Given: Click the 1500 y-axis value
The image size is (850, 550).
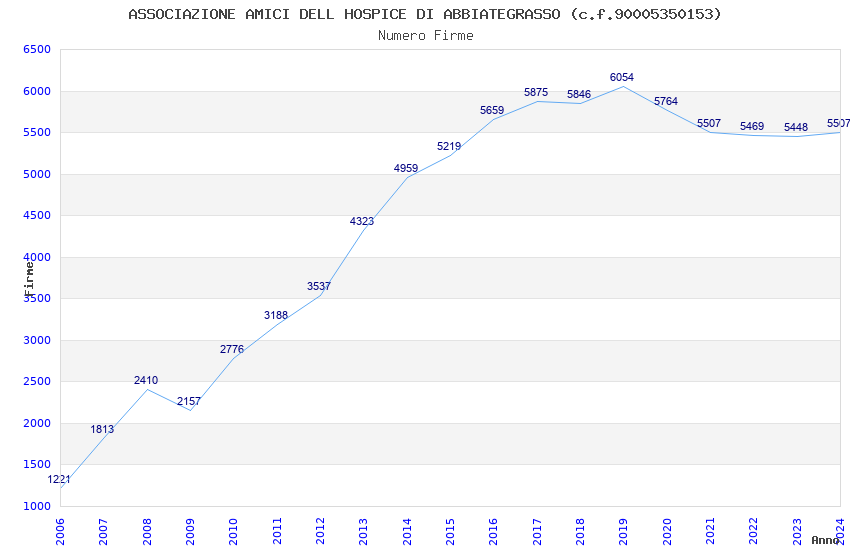Looking at the screenshot, I should click(x=37, y=464).
